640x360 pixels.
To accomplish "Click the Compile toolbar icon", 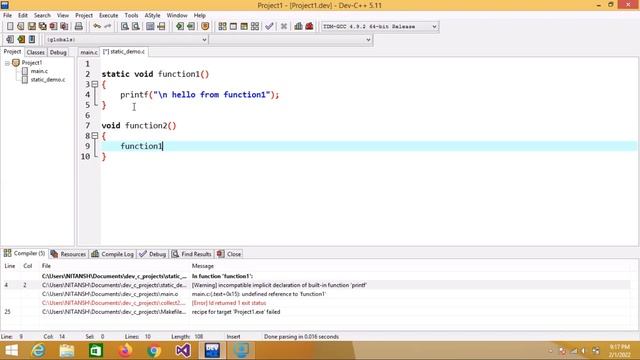I will [x=222, y=27].
